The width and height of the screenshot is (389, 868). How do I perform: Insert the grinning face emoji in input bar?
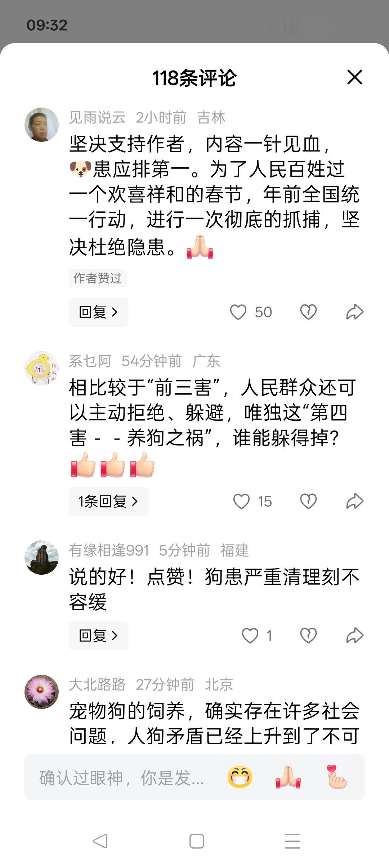coord(240,777)
